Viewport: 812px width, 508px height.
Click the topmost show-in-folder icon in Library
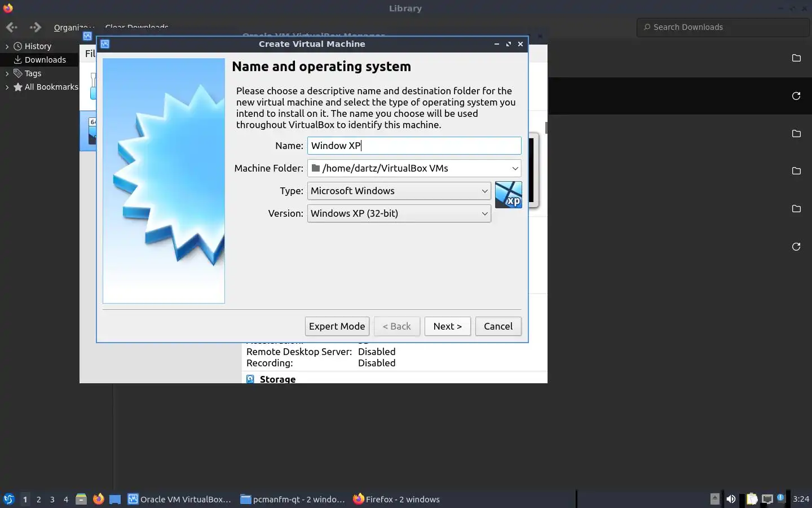796,58
